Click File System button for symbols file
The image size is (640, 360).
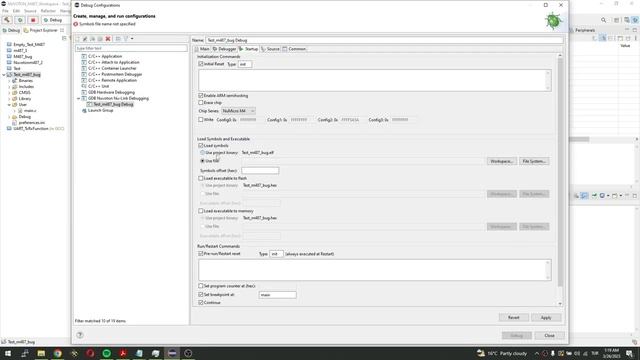(534, 162)
